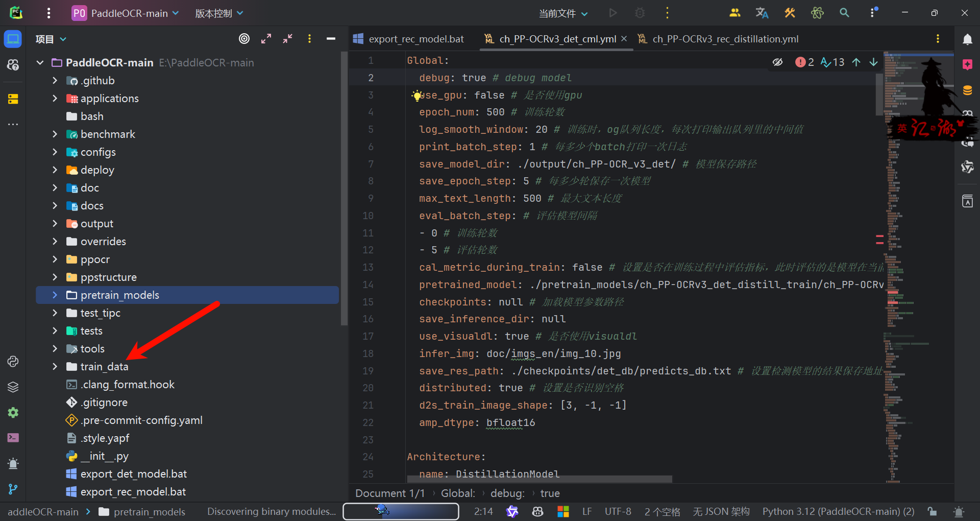Image resolution: width=980 pixels, height=521 pixels.
Task: Toggle inspections eye highlighting icon
Action: pyautogui.click(x=777, y=62)
